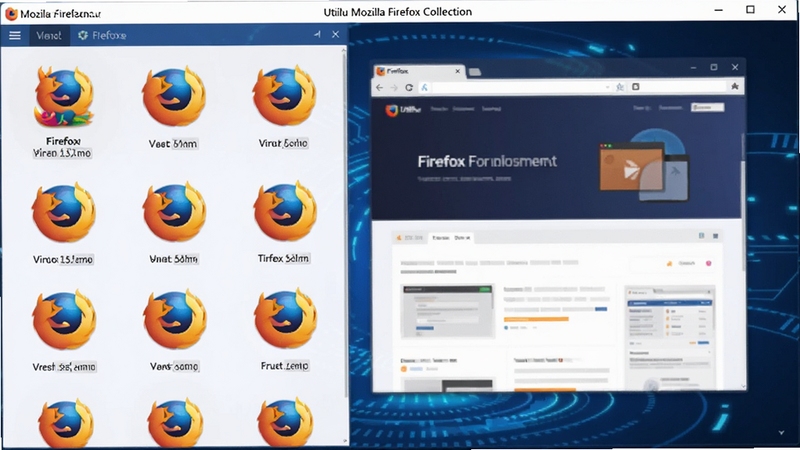Select the 'Vnat 5alm' Firefox icon

click(174, 213)
